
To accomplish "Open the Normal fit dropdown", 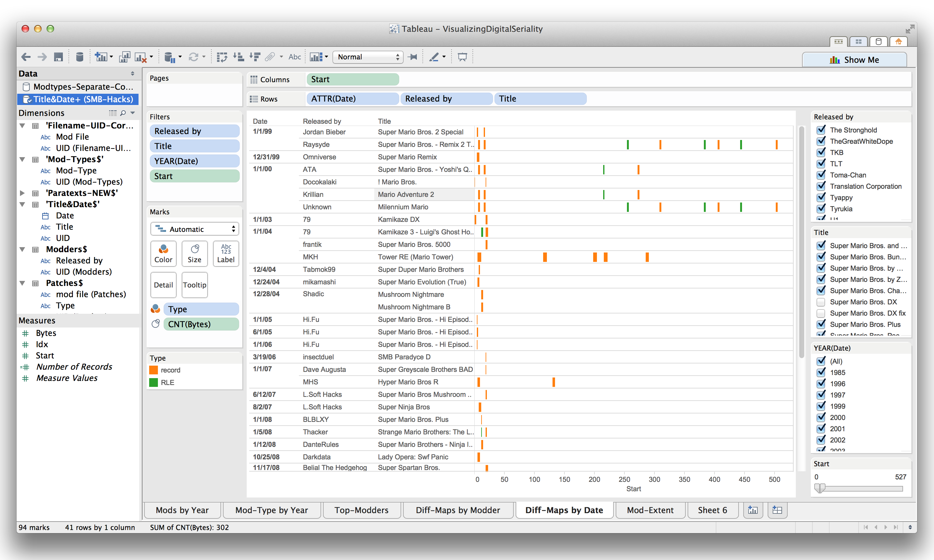I will [368, 57].
